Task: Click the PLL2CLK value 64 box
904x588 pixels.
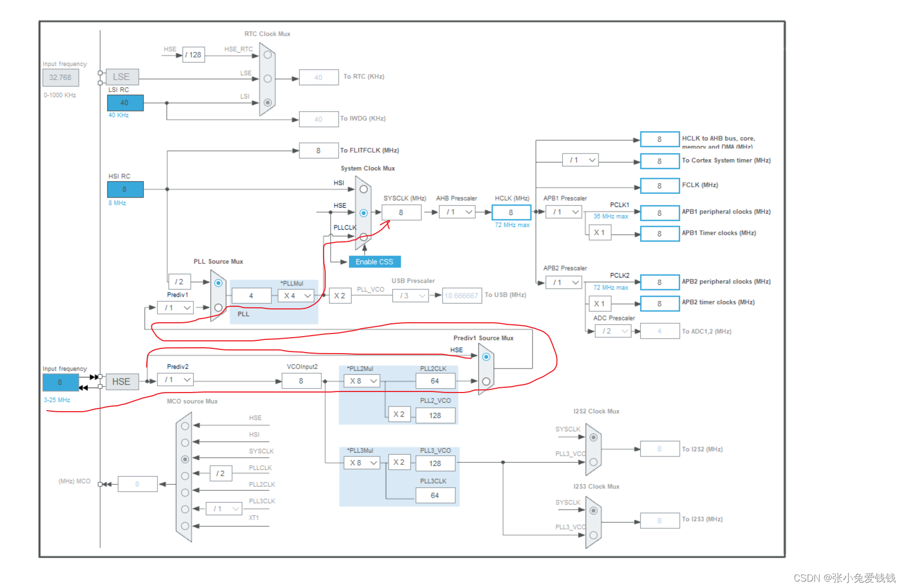Action: pos(435,381)
